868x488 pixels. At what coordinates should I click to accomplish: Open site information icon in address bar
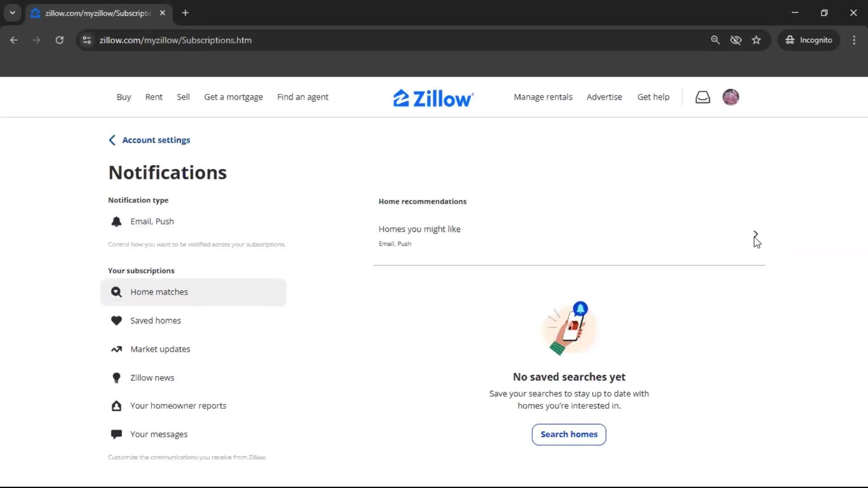pos(87,40)
